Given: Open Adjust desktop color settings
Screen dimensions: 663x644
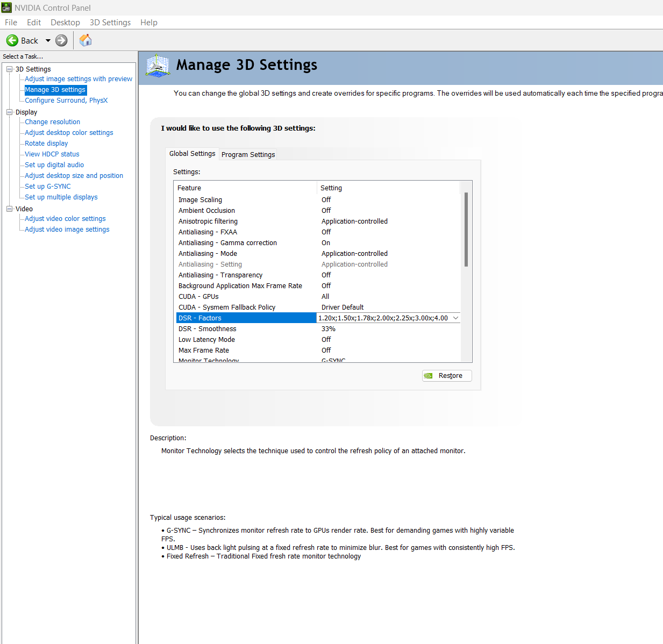Looking at the screenshot, I should [69, 133].
